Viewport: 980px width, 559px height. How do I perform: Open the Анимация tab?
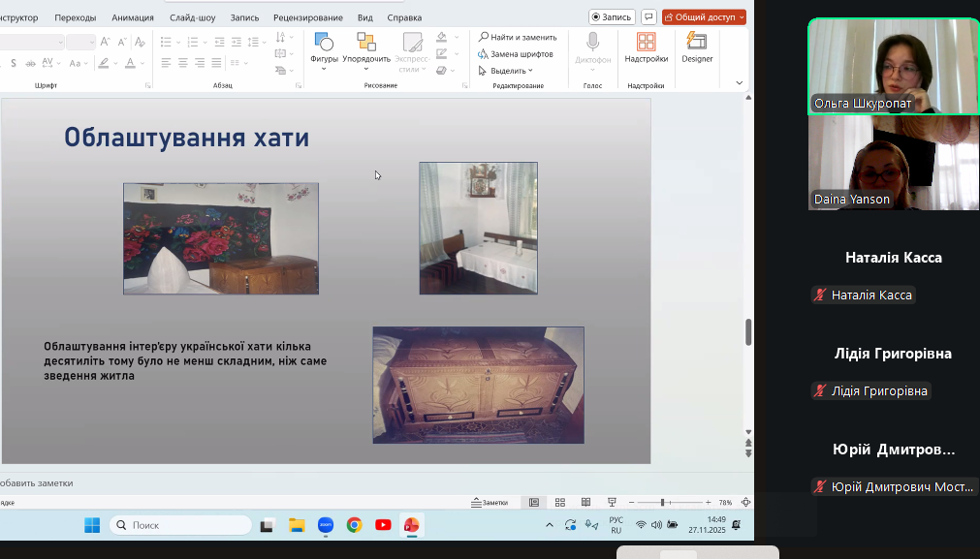pyautogui.click(x=132, y=17)
